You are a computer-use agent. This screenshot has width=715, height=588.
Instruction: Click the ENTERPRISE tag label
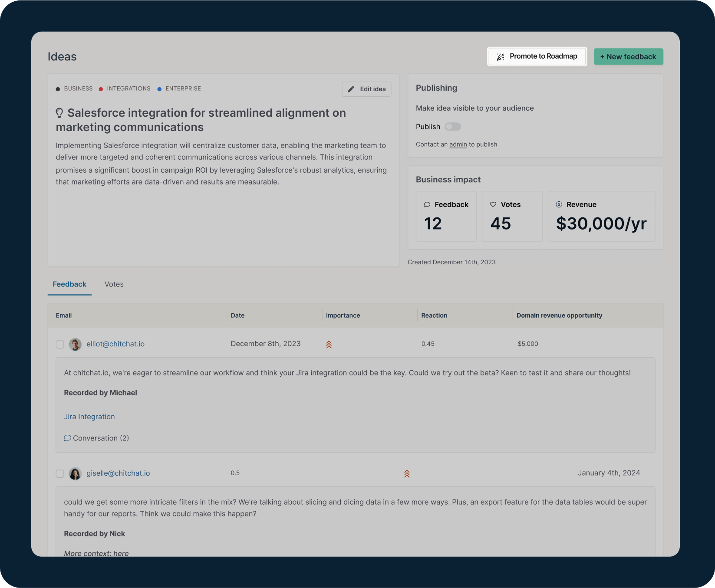point(183,89)
